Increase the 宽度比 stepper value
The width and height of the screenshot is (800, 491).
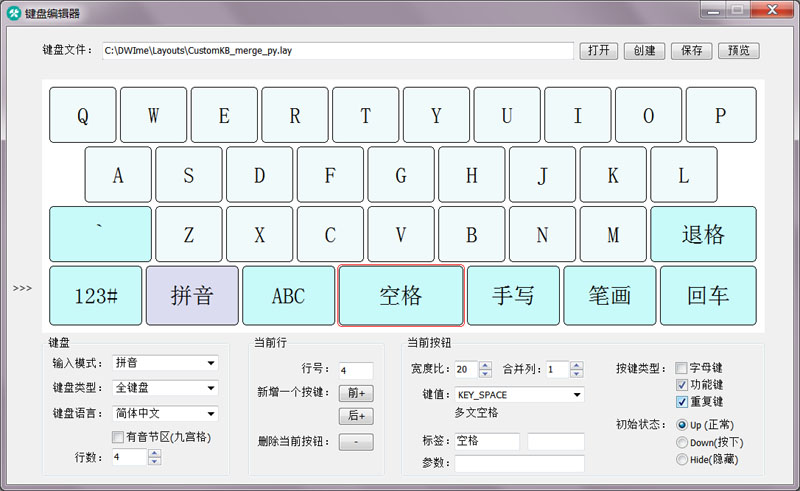pyautogui.click(x=485, y=365)
